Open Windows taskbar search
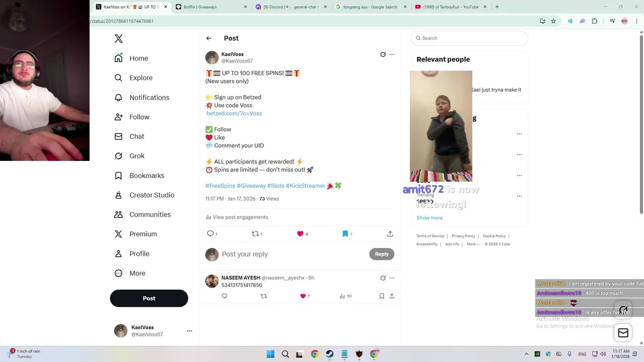Screen dimensions: 644x362 285,354
